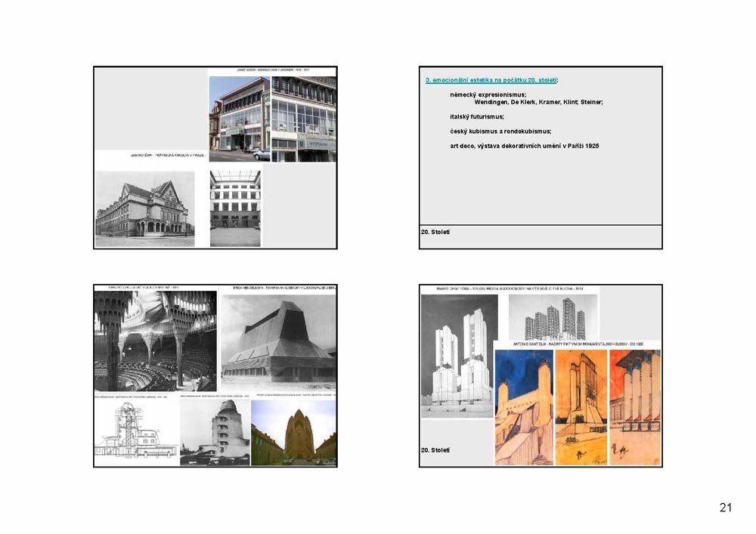Click the Jan Kotěra caption text

169,156
